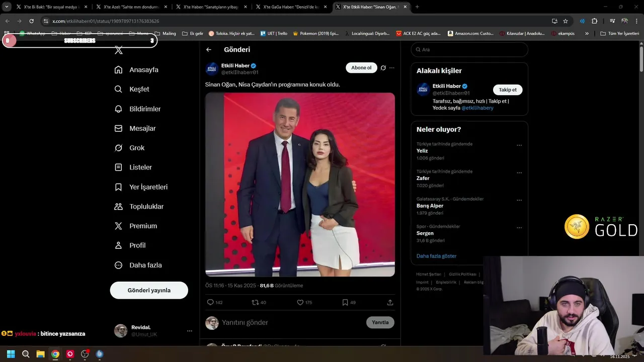Open the tab search dropdown arrow
Screen dimensions: 644x362
click(7, 7)
